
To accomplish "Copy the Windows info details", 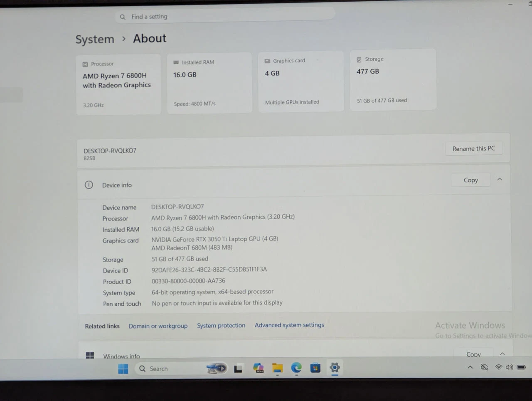I will (x=473, y=354).
